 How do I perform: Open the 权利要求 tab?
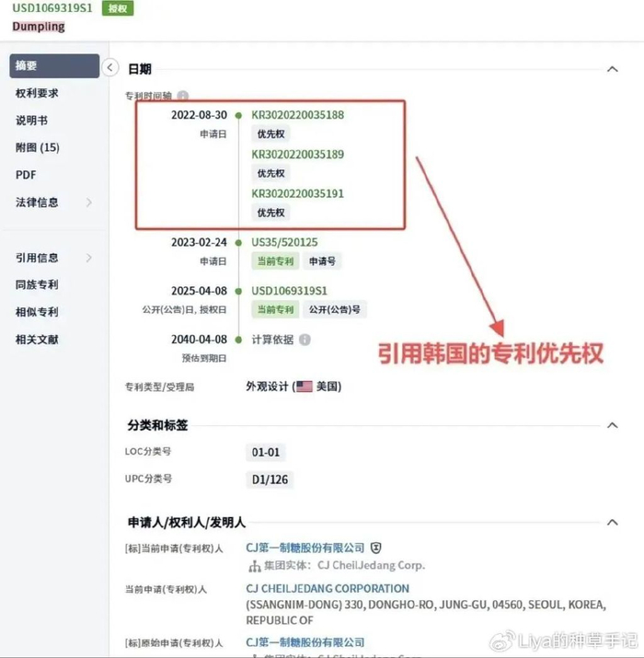point(37,93)
